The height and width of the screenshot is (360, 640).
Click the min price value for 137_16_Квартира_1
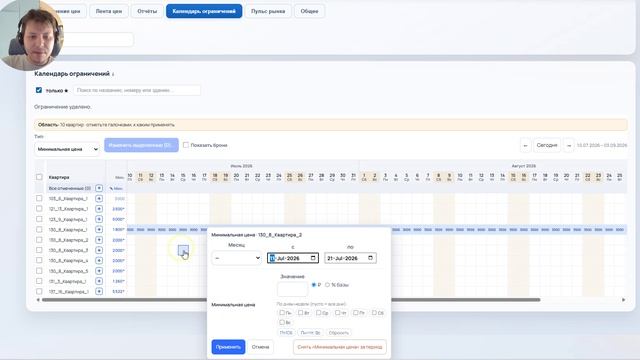[x=118, y=291]
